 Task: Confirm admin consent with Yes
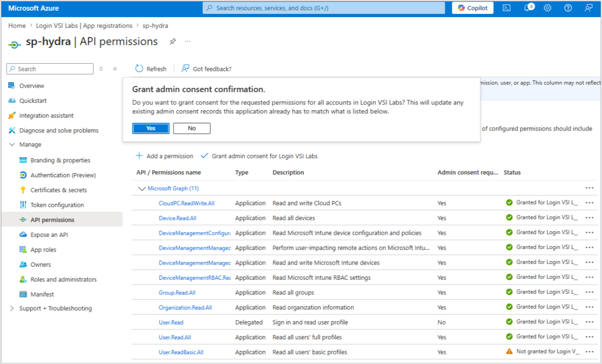(x=151, y=128)
